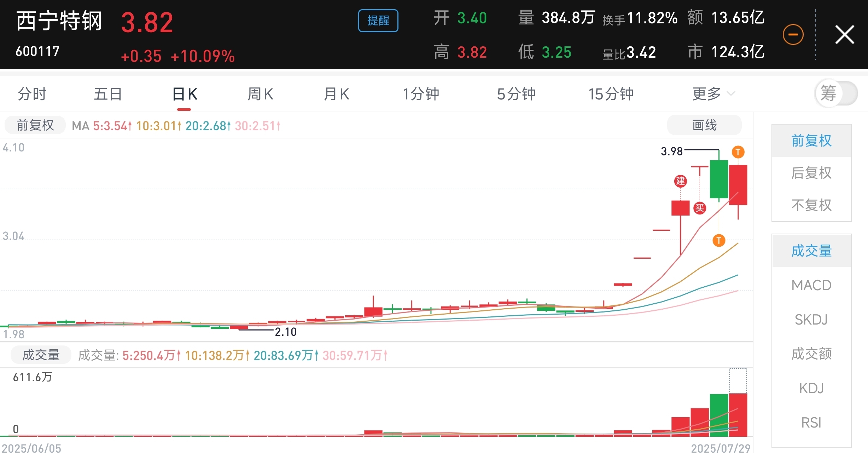This screenshot has width=868, height=453.
Task: Click the lower orange T marker
Action: tap(719, 241)
